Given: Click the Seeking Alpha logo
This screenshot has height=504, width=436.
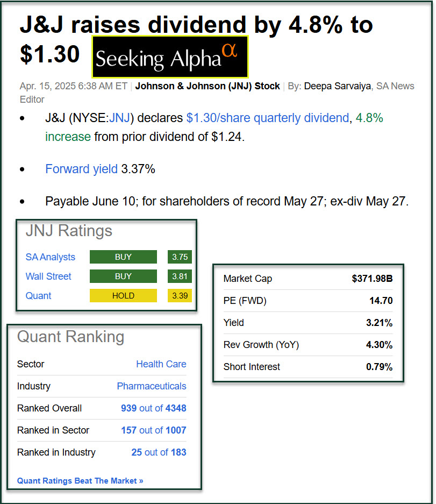Looking at the screenshot, I should pos(169,58).
